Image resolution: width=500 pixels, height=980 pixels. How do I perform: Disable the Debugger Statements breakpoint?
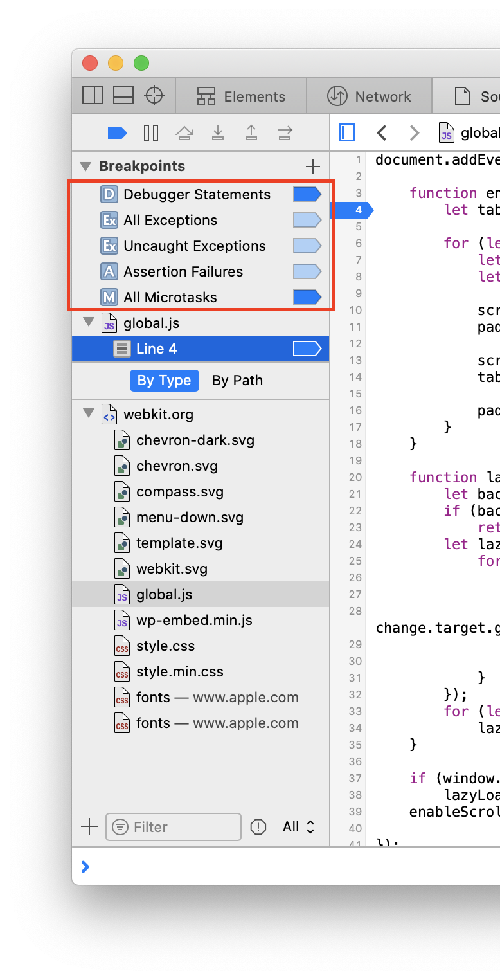pyautogui.click(x=307, y=194)
